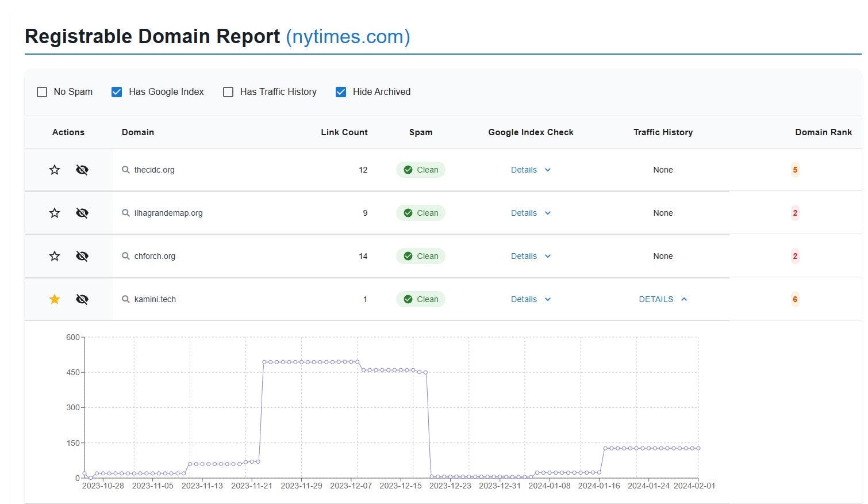Unstar the kamini.tech domain
The height and width of the screenshot is (504, 868).
[55, 299]
